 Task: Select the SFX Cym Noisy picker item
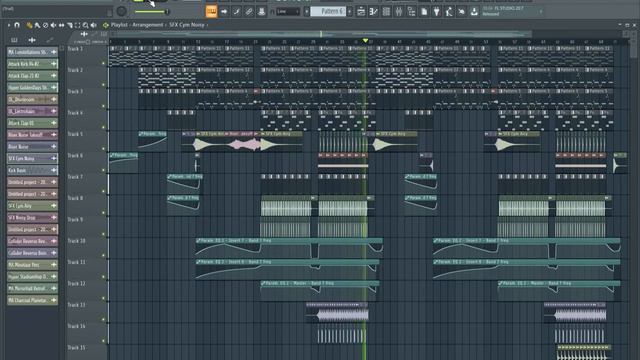click(x=32, y=158)
